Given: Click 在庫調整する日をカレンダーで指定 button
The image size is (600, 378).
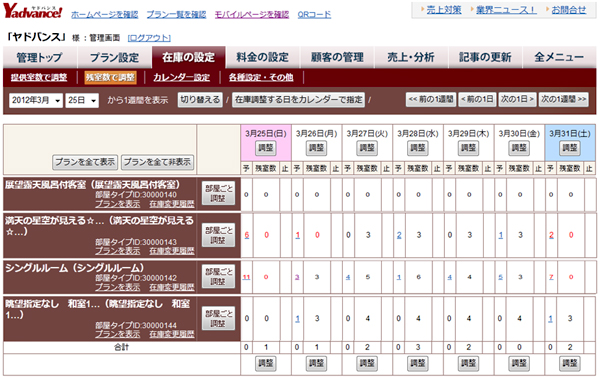Looking at the screenshot, I should [x=298, y=100].
